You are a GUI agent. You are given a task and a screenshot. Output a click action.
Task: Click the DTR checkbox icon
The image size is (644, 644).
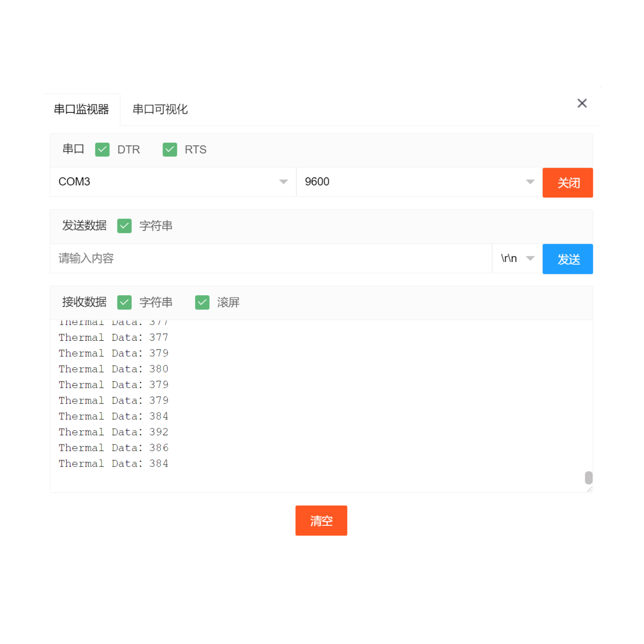[x=102, y=149]
